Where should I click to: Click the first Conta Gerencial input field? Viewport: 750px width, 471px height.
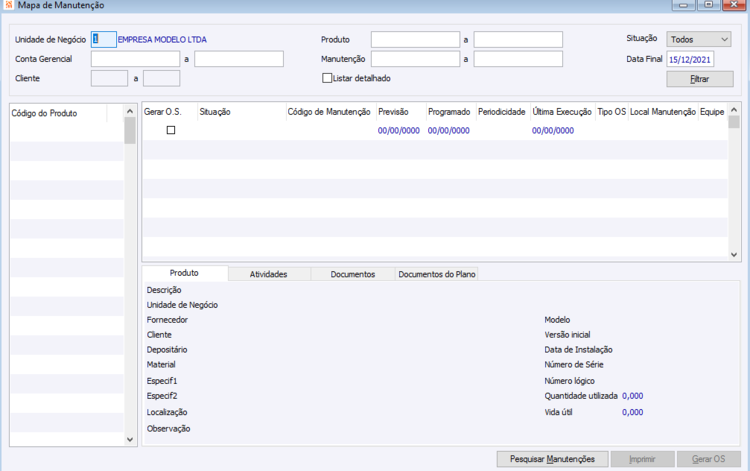point(135,59)
